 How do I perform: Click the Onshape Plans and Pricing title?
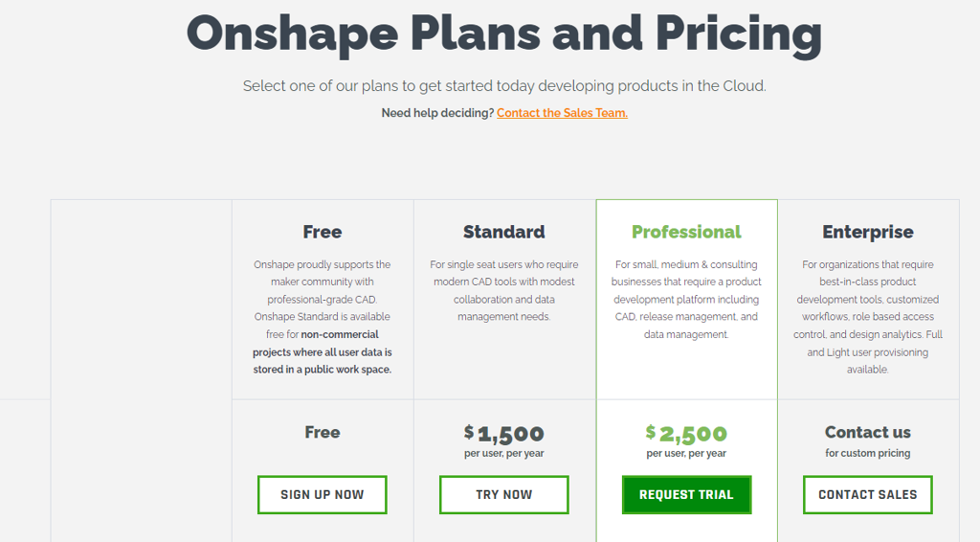tap(503, 34)
